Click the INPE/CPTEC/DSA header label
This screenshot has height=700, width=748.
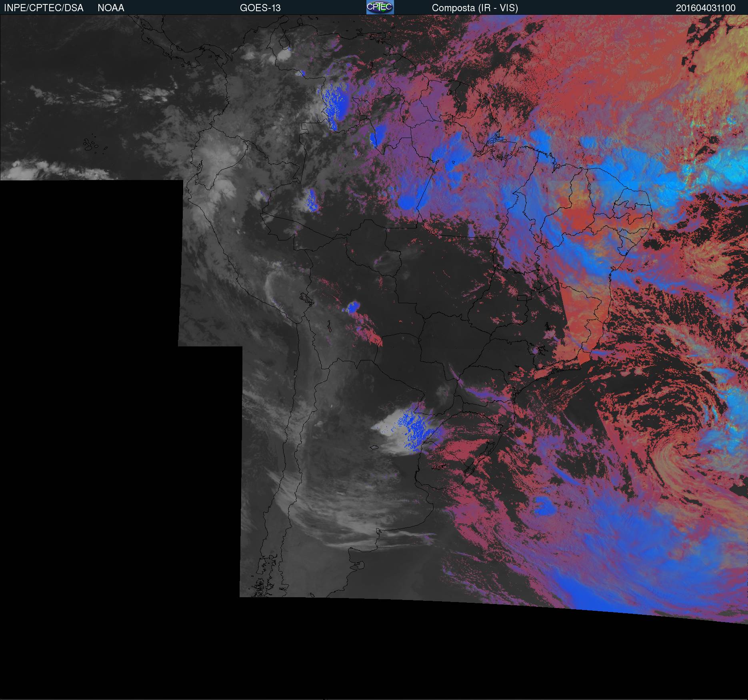[44, 8]
